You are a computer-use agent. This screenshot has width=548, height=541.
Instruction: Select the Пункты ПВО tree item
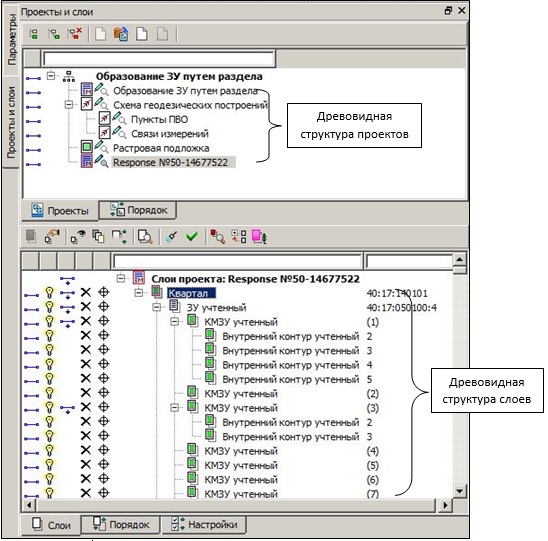point(159,120)
